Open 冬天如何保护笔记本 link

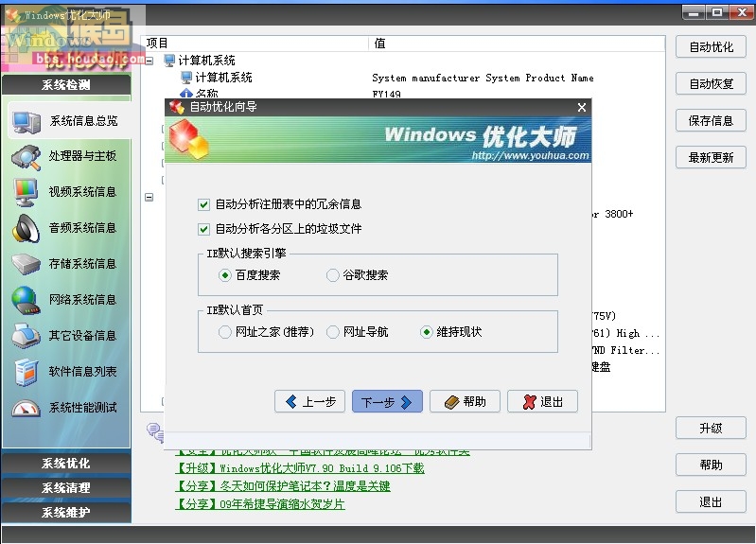pos(283,486)
